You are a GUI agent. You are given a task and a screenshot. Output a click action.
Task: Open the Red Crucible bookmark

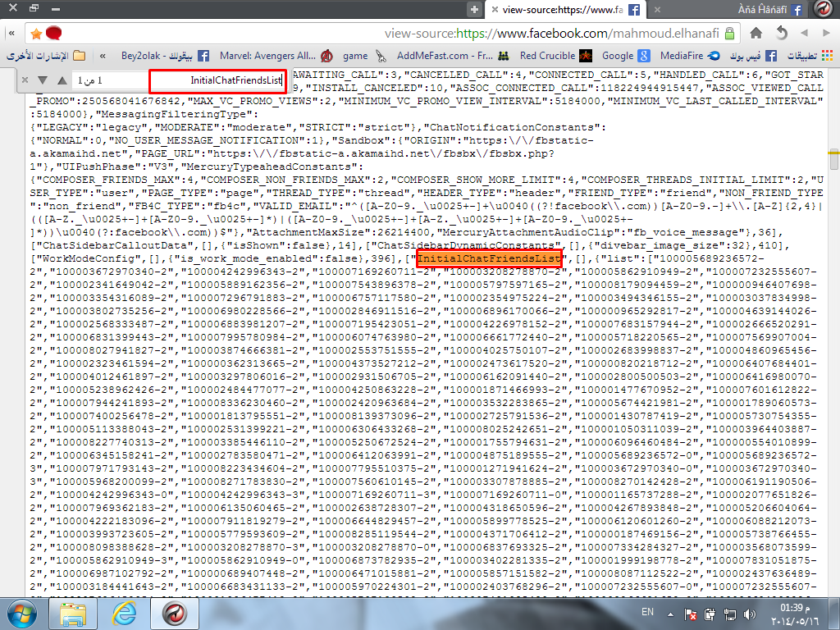[556, 55]
